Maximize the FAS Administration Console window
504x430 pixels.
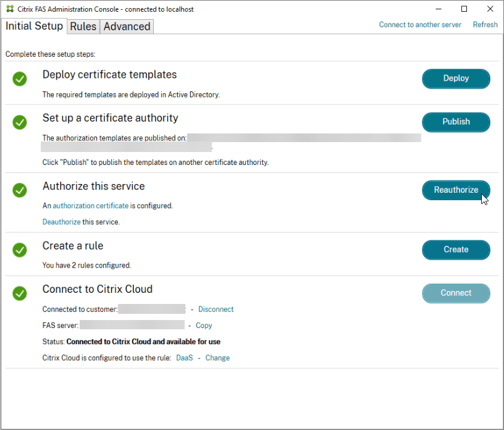pyautogui.click(x=464, y=9)
